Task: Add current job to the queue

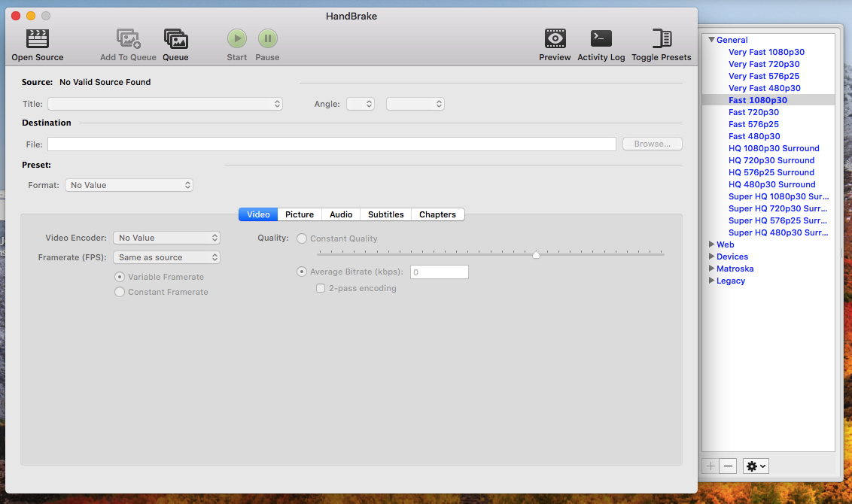Action: click(x=128, y=45)
